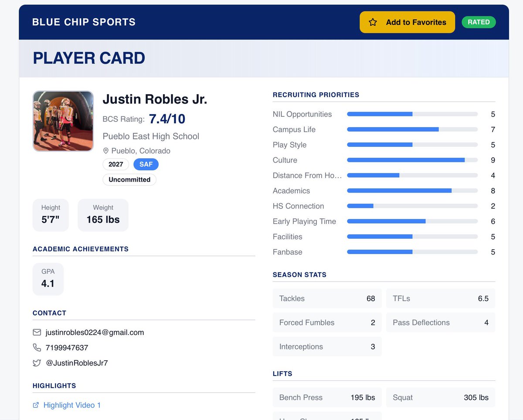Open the @JustinRoblesJr7 Twitter handle
The width and height of the screenshot is (523, 420).
point(77,363)
